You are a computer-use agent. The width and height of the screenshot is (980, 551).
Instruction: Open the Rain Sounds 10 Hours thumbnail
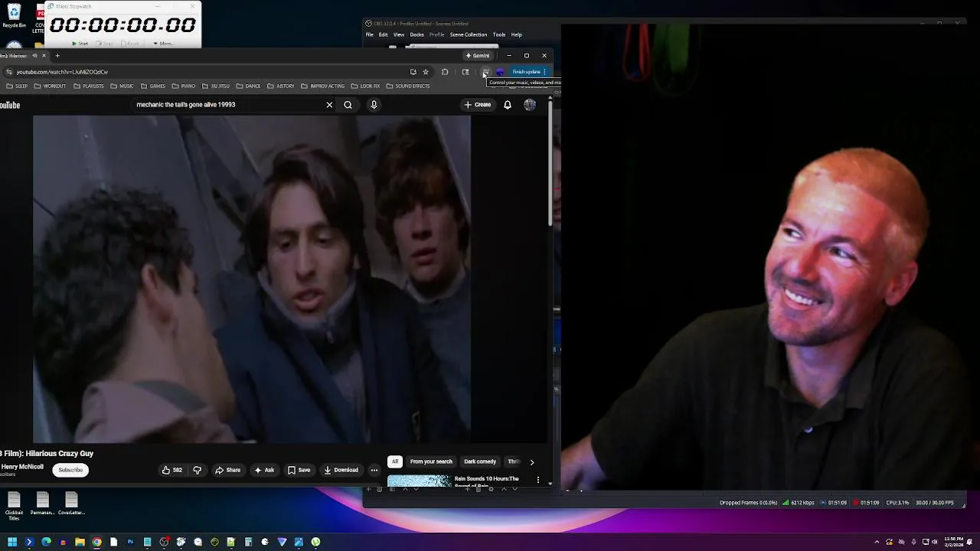[420, 481]
